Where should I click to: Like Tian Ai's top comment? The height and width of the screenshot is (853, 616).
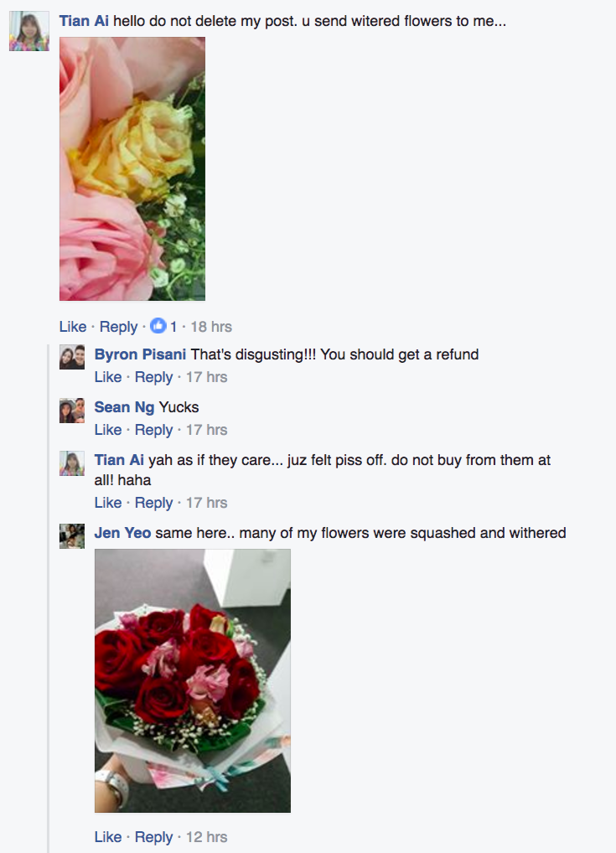(x=73, y=327)
